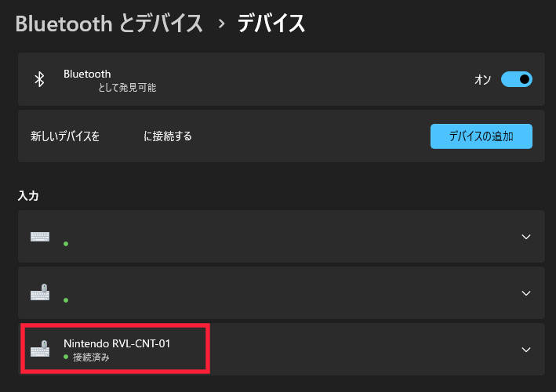Screen dimensions: 556x392
Task: Click the オン label beside the toggle
Action: pos(482,79)
